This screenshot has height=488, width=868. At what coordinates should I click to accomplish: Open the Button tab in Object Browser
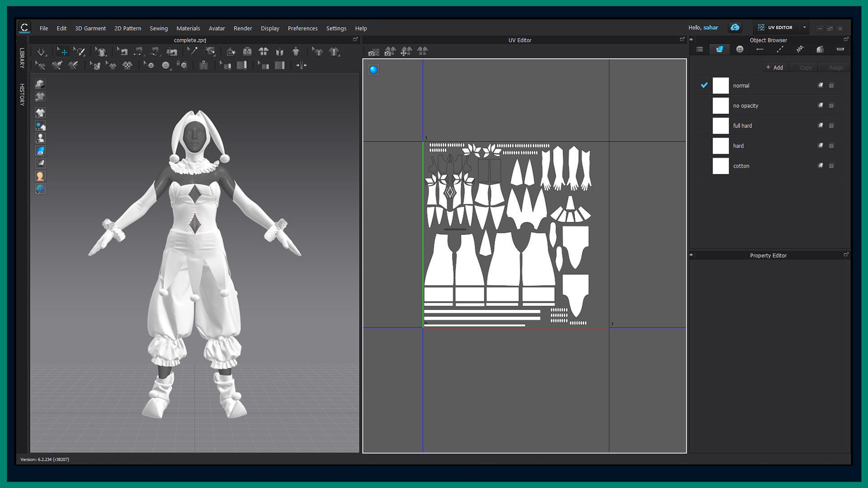pos(740,49)
